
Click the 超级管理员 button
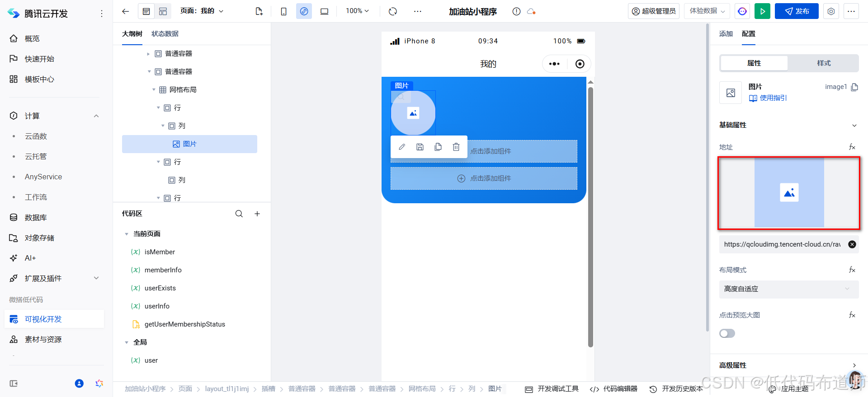pos(654,11)
